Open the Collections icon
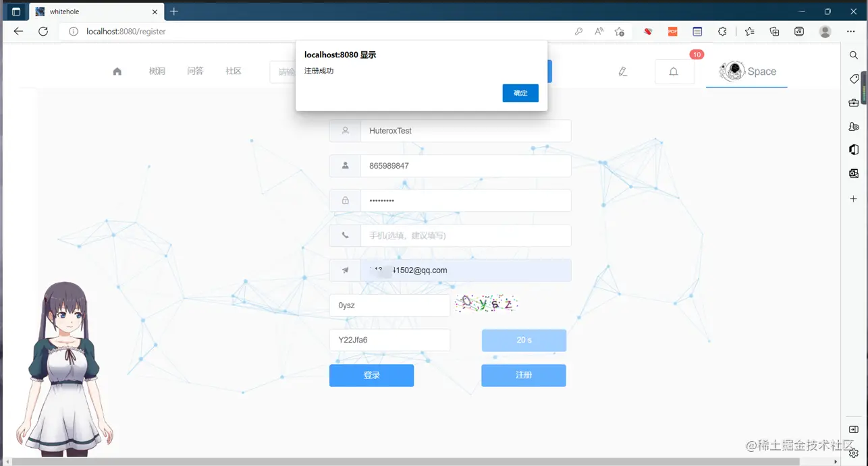Screen dimensions: 868x466 pos(774,31)
